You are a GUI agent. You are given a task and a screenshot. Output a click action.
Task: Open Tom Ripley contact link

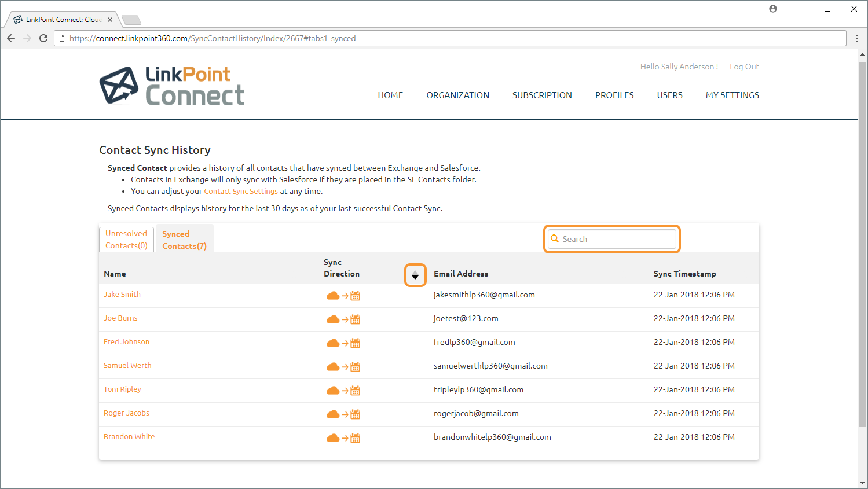pos(122,389)
